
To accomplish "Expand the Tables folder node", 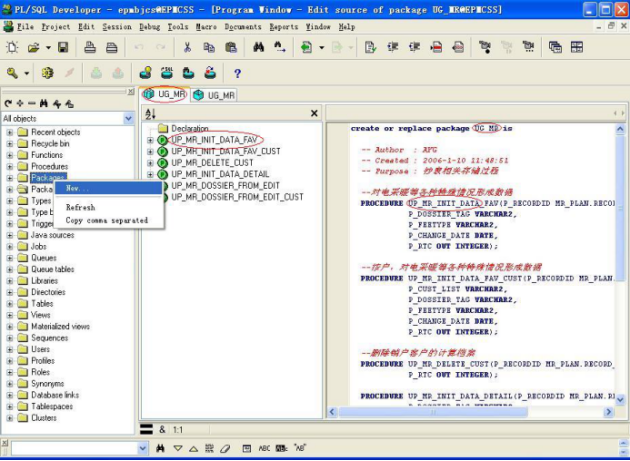I will pos(10,304).
